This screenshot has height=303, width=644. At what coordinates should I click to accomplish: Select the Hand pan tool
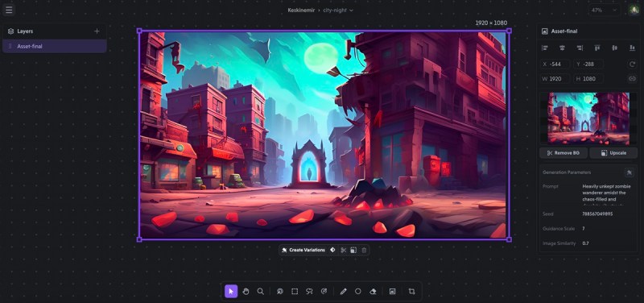coord(246,292)
